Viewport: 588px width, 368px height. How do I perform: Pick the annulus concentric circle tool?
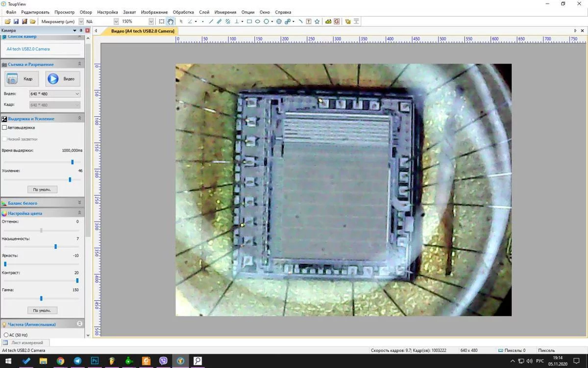[x=279, y=22]
